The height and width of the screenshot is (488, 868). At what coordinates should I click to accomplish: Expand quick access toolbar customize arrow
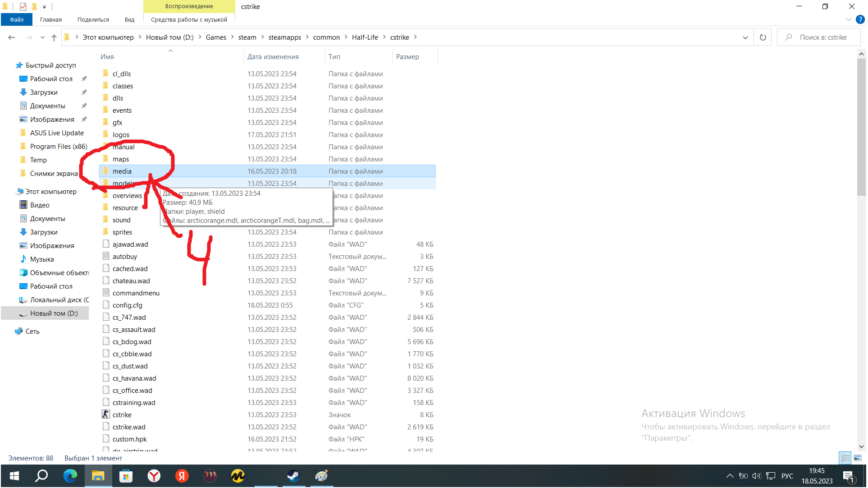pos(44,7)
